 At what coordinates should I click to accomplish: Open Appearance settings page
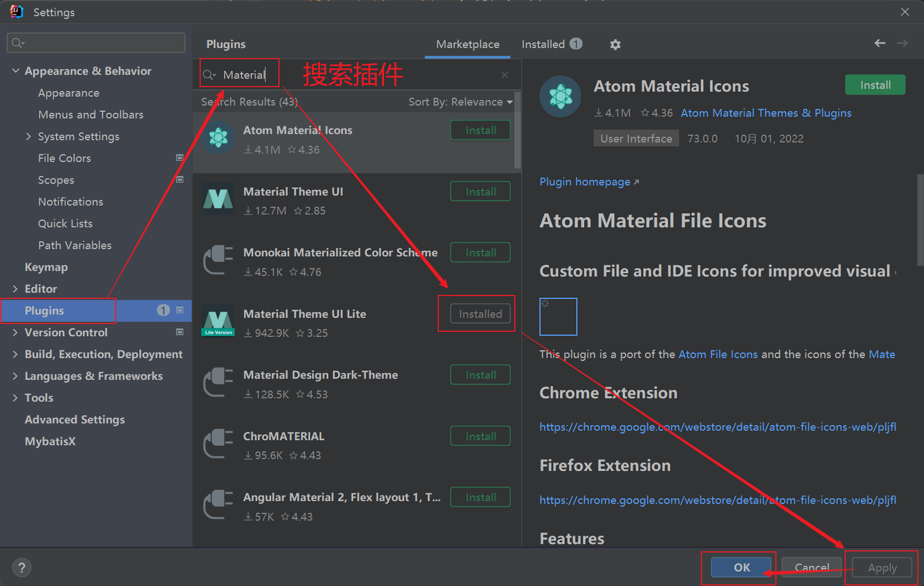(69, 93)
